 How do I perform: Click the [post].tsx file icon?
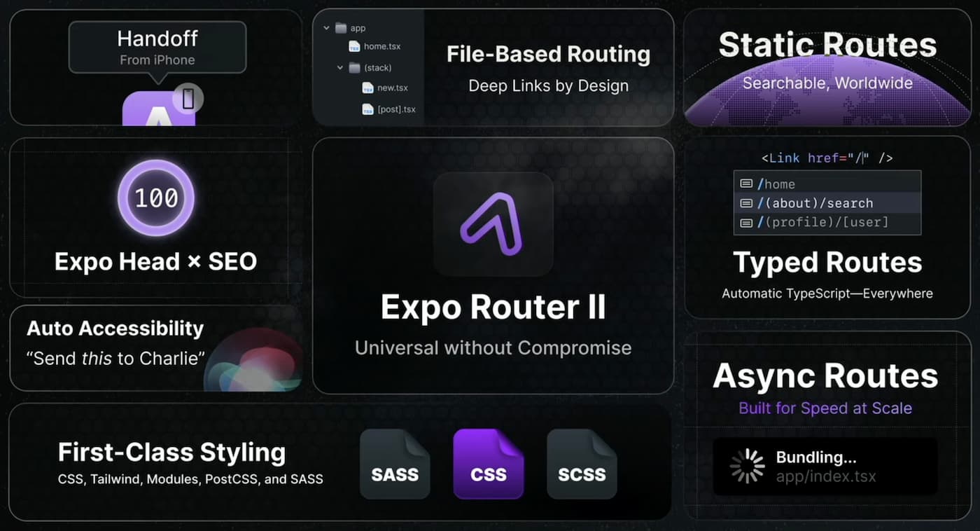pos(367,109)
